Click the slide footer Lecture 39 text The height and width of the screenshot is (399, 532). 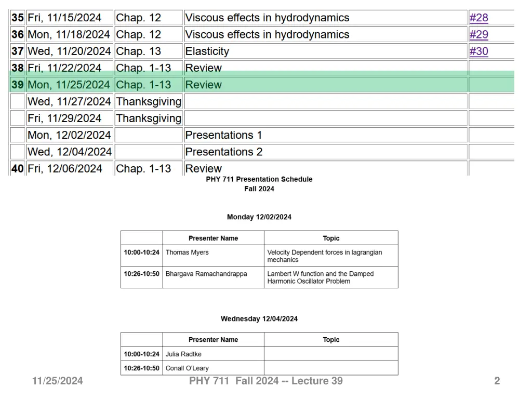pos(317,381)
